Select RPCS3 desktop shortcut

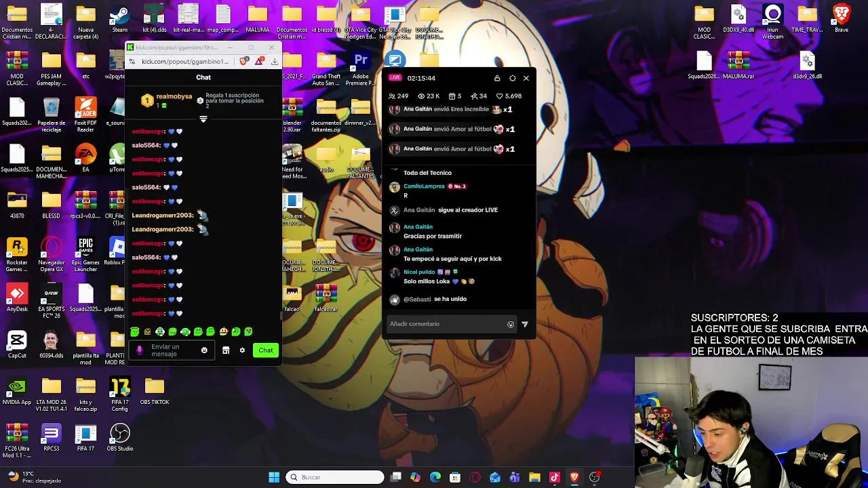coord(51,438)
